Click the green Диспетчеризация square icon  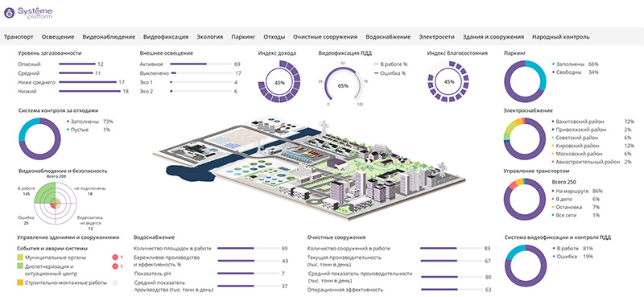(x=20, y=266)
